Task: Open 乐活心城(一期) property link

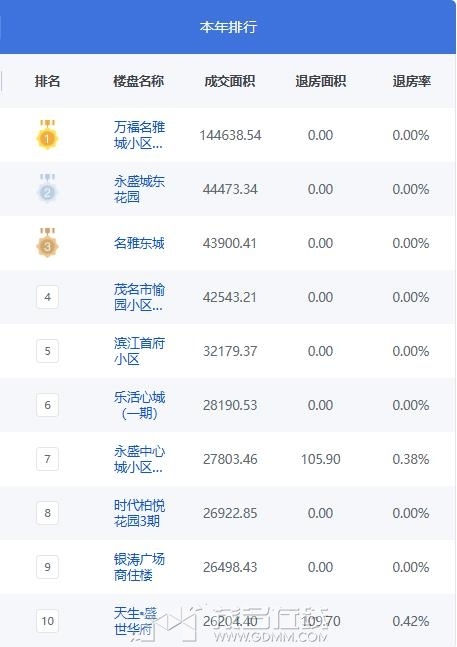Action: (x=139, y=405)
